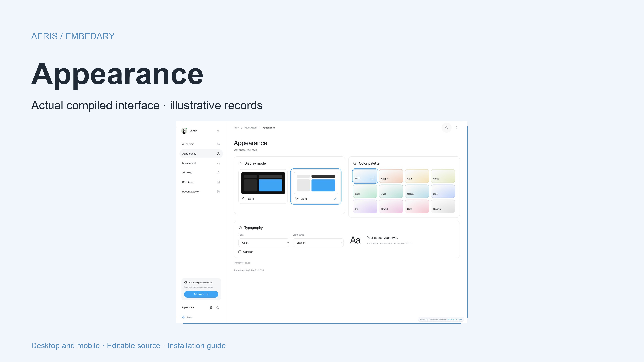Click the Preferences saved status text

pyautogui.click(x=242, y=263)
